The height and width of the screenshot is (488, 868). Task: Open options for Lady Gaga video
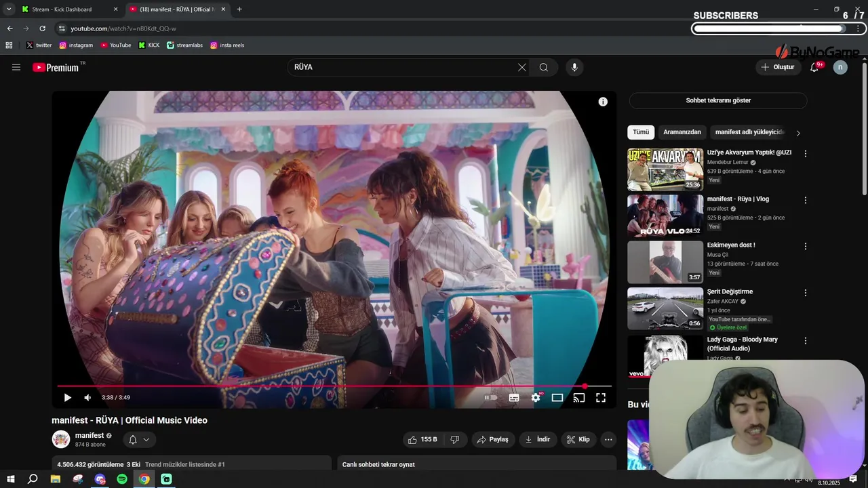click(806, 340)
